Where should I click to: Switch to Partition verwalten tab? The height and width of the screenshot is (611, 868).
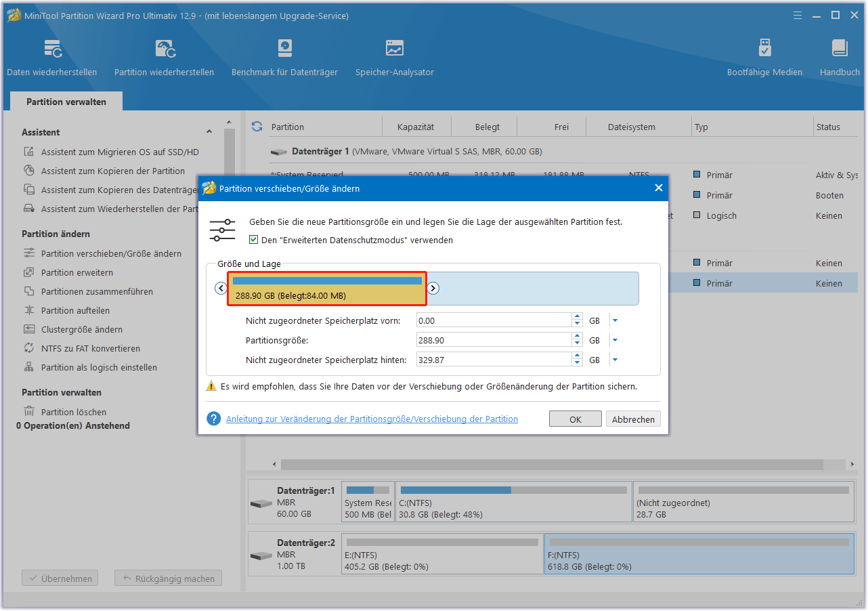coord(66,102)
